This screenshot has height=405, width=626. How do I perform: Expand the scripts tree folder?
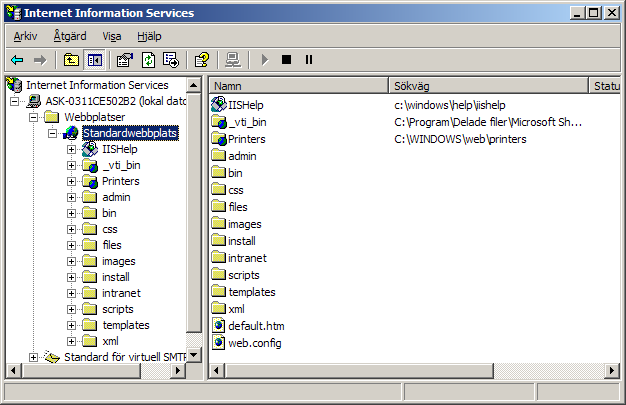point(71,309)
